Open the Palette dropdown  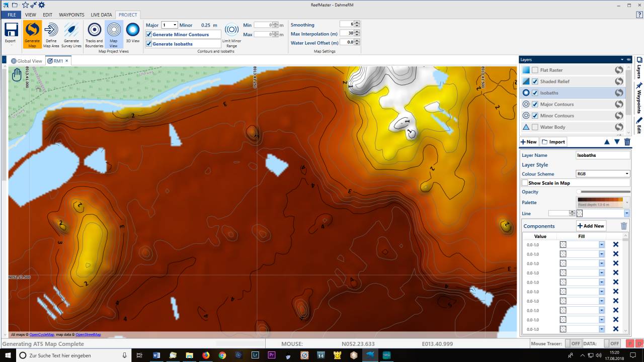point(627,202)
